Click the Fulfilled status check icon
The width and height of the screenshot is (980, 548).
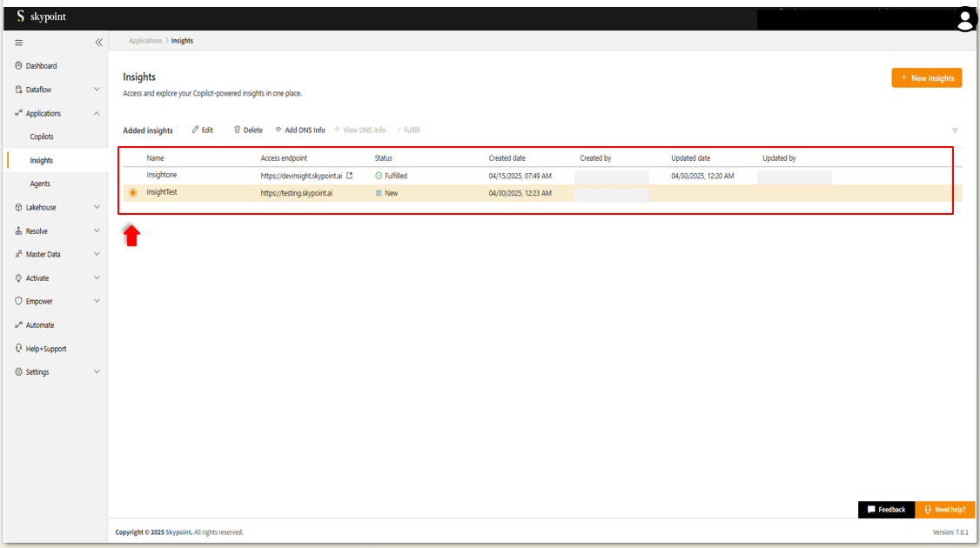click(x=379, y=176)
